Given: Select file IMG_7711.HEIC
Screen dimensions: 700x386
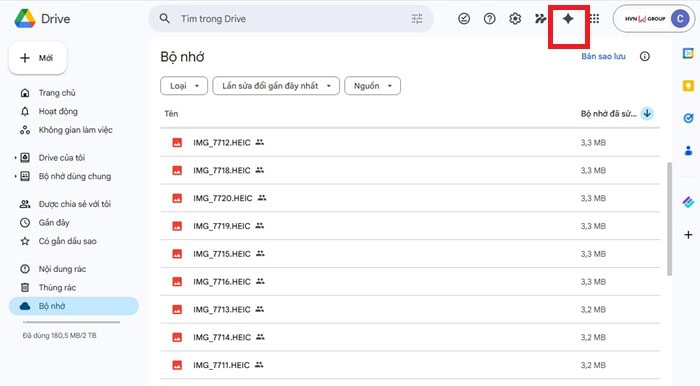Looking at the screenshot, I should [x=410, y=365].
